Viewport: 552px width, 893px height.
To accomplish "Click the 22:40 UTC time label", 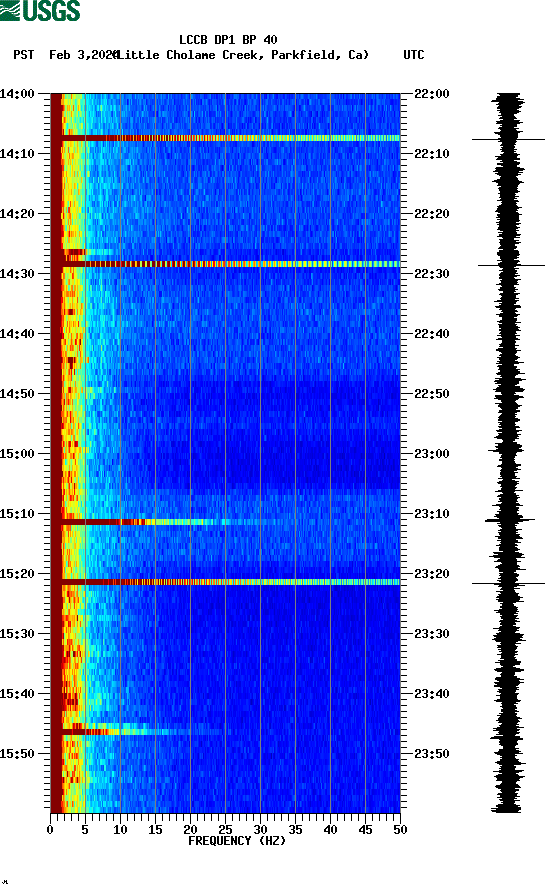I will pos(432,334).
